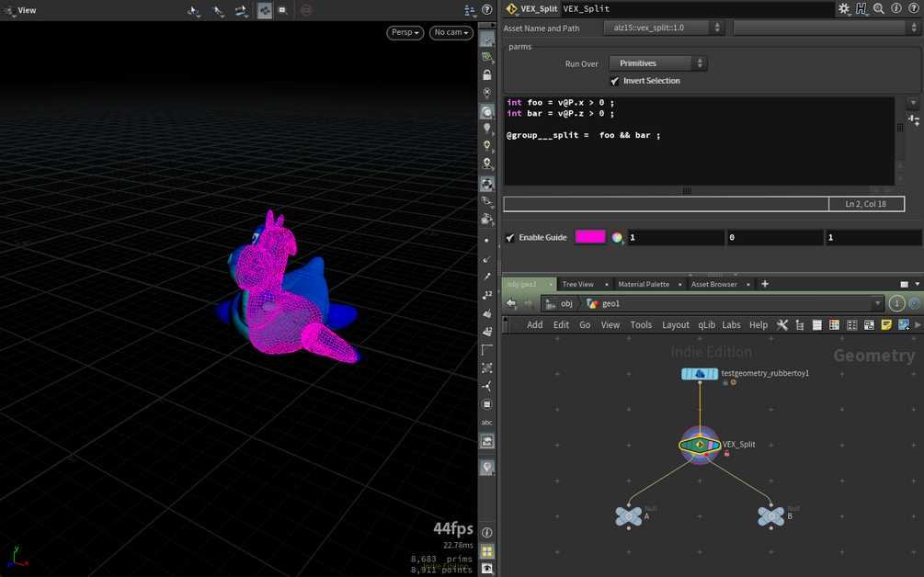Select the Null A node

[x=629, y=516]
